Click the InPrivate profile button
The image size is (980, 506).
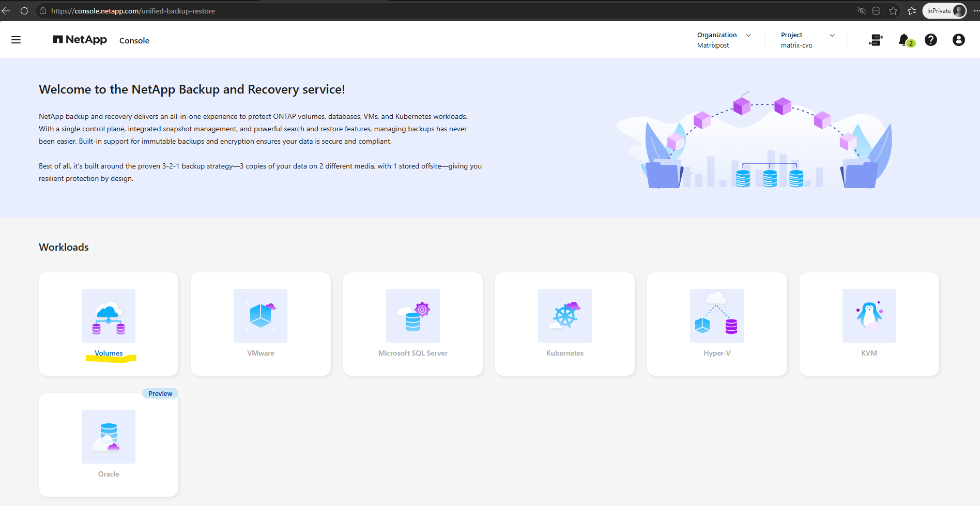point(944,11)
